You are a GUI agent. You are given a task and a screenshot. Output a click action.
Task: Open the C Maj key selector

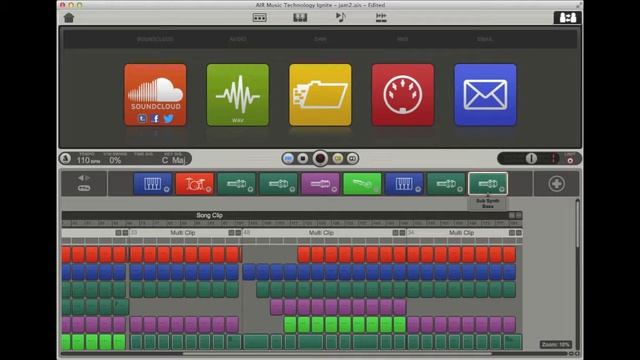(174, 160)
